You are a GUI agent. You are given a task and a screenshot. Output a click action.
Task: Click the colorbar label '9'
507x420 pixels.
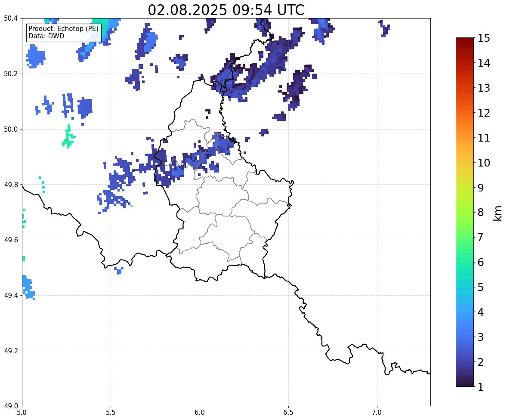click(x=481, y=188)
